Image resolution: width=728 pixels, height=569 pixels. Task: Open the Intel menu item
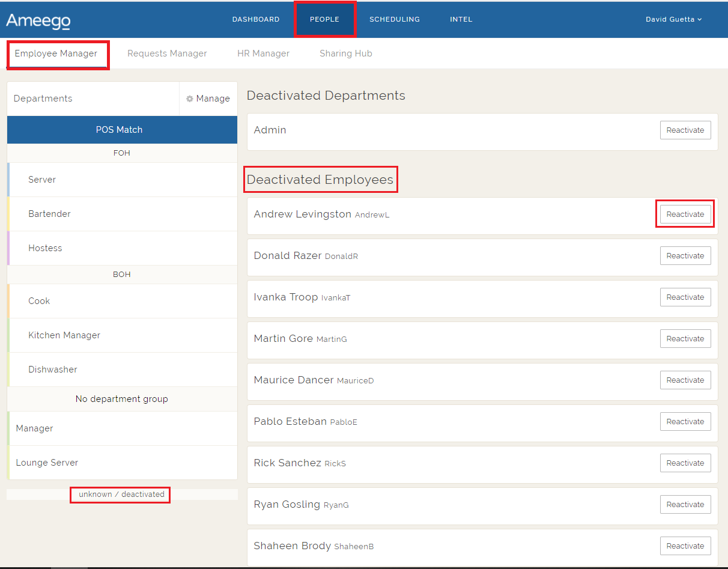[461, 19]
